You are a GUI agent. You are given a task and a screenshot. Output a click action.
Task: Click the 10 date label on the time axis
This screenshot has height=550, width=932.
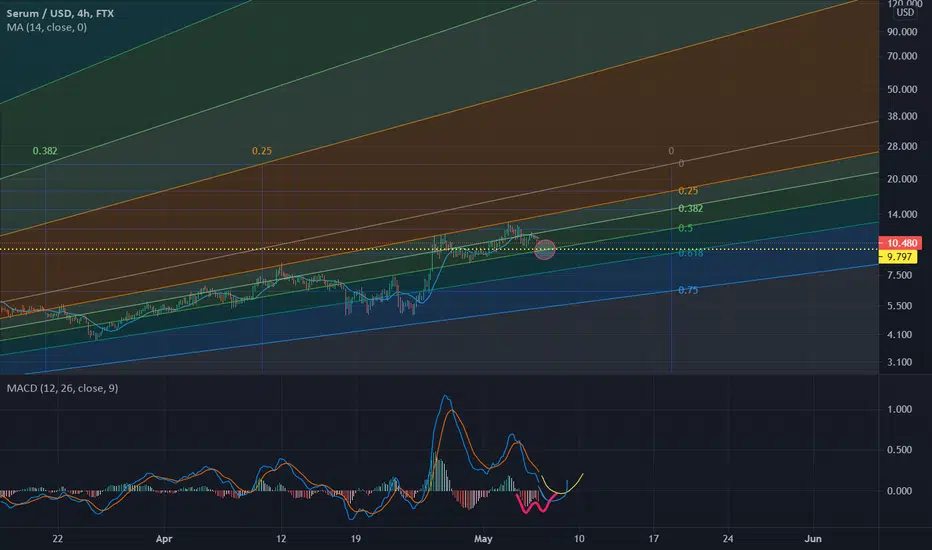tap(579, 539)
